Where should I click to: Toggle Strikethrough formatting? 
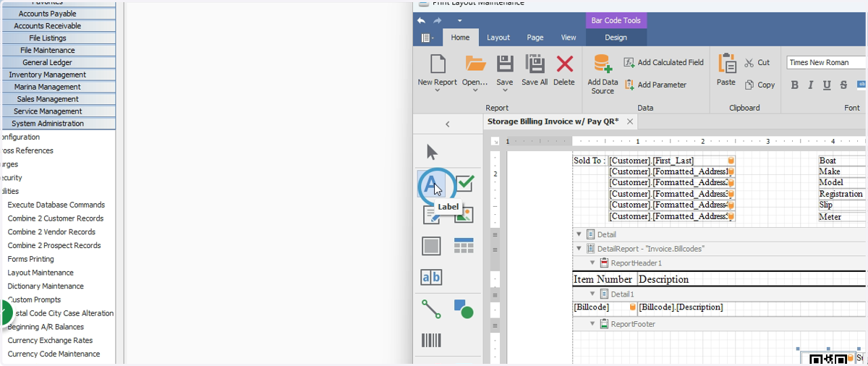point(843,85)
